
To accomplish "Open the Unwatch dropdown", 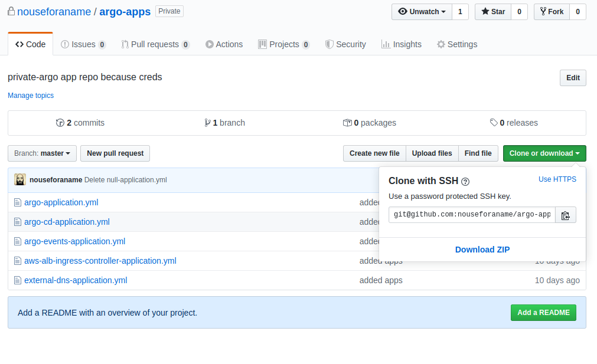I will (422, 12).
